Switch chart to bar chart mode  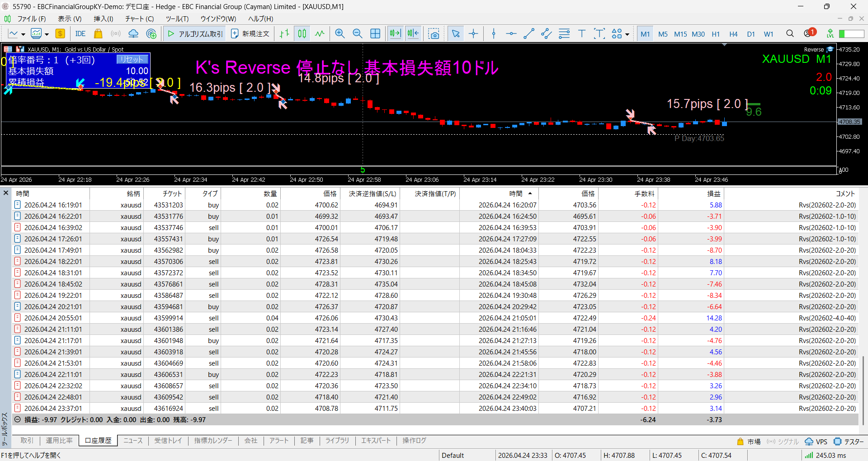pyautogui.click(x=284, y=34)
